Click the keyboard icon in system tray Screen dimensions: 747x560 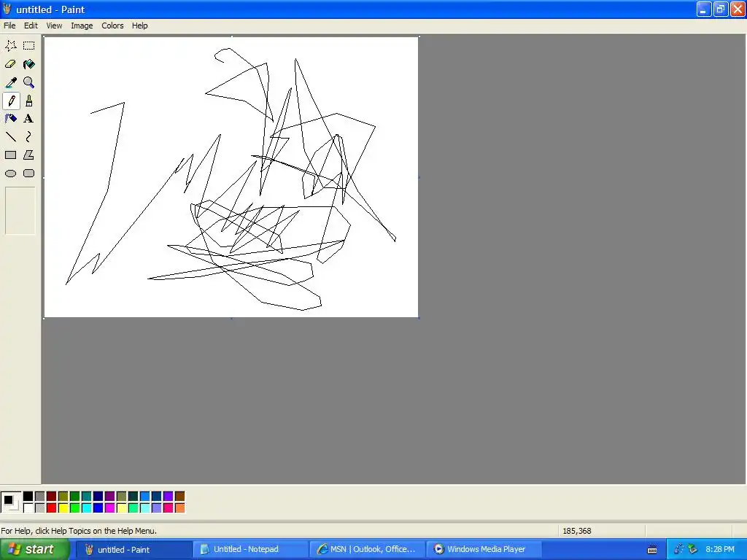(652, 550)
